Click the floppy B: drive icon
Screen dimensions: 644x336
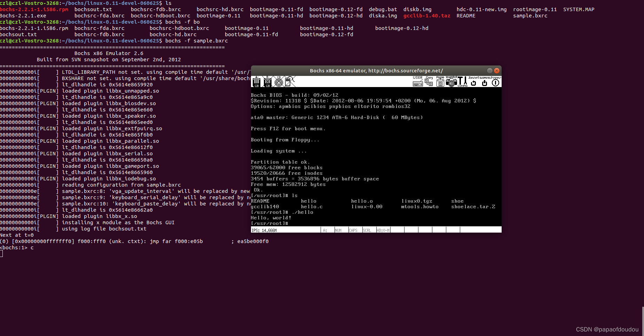coord(268,82)
